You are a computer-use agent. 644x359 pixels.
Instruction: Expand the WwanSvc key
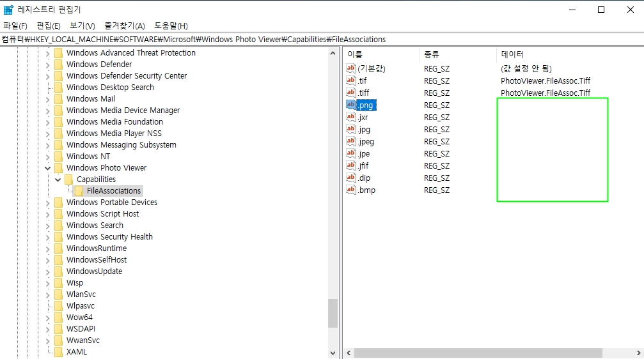coord(47,340)
